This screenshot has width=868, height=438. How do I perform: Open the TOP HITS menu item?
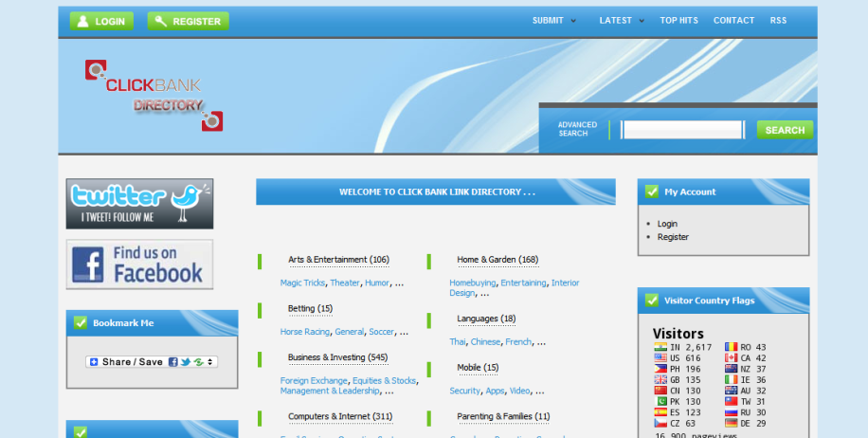click(678, 21)
